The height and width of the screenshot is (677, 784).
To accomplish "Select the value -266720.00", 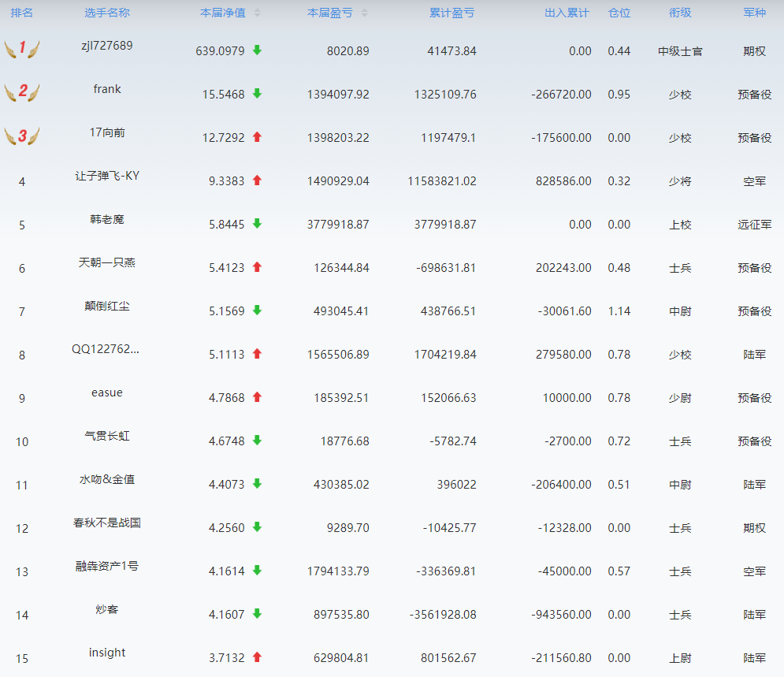I will [562, 95].
